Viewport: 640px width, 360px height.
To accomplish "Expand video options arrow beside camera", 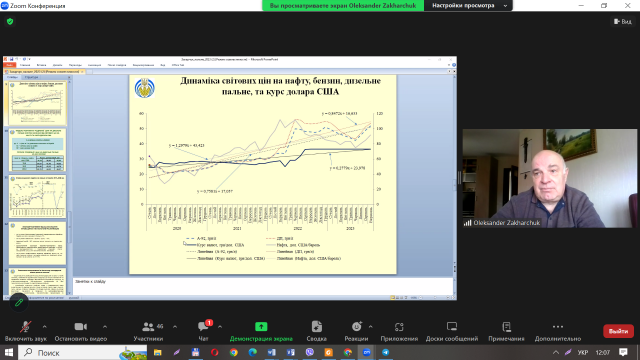I will click(105, 327).
